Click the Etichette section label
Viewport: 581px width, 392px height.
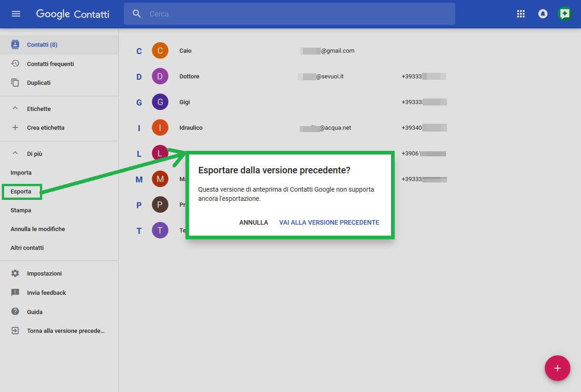point(39,109)
